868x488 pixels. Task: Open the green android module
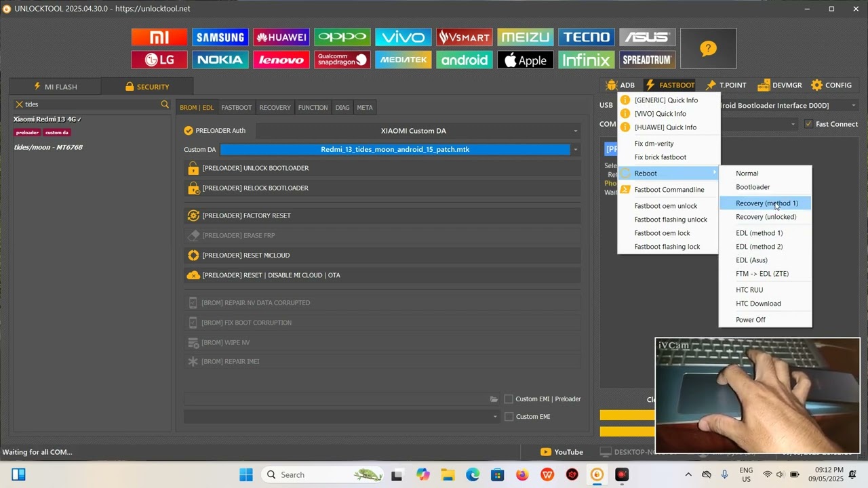pos(465,60)
